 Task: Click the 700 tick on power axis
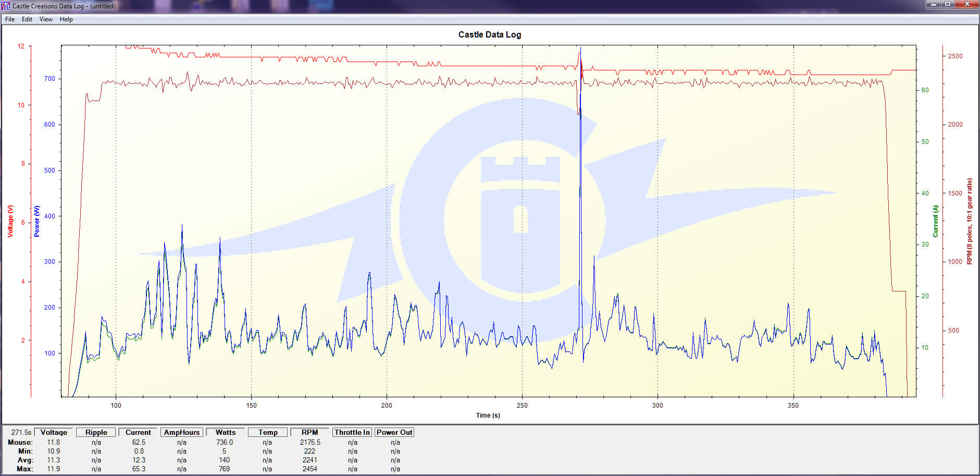pos(49,79)
